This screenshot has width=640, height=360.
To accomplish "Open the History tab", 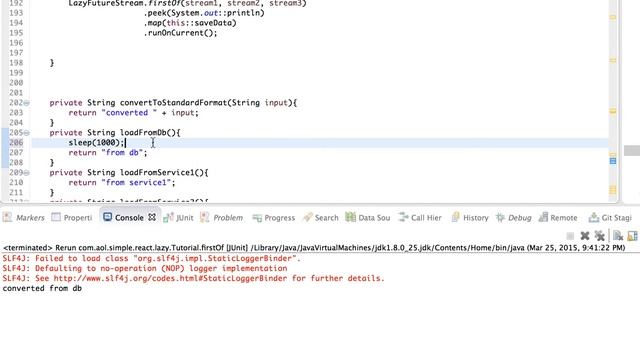I will pos(470,218).
